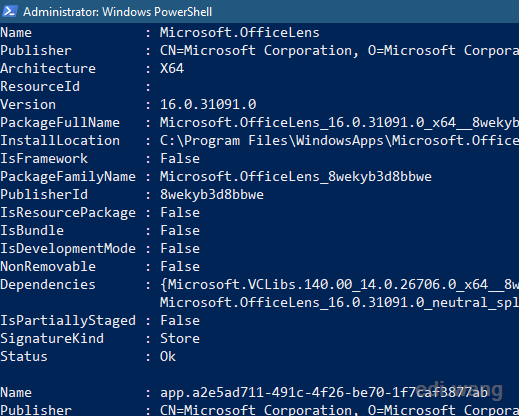The width and height of the screenshot is (519, 416).
Task: Click the InstallLocation path text
Action: (x=339, y=141)
